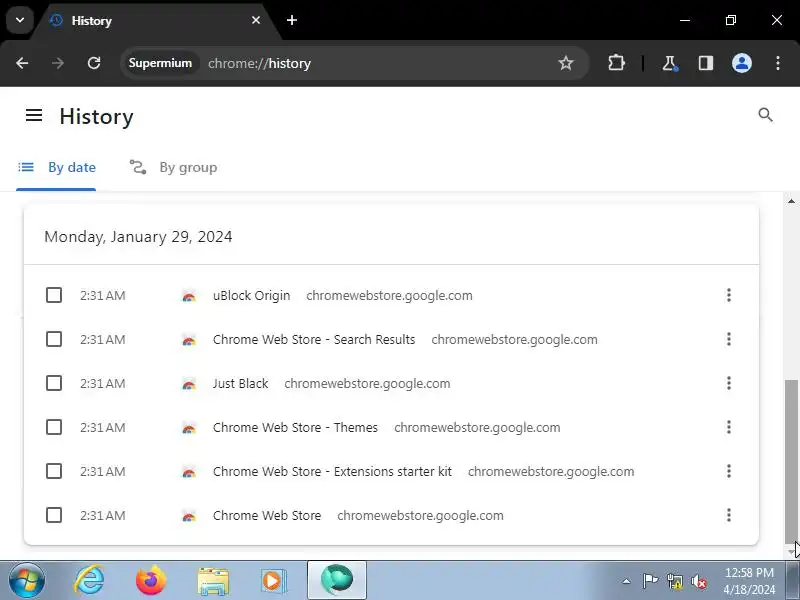Open actions menu for uBlock Origin entry
The image size is (800, 600).
(x=729, y=295)
